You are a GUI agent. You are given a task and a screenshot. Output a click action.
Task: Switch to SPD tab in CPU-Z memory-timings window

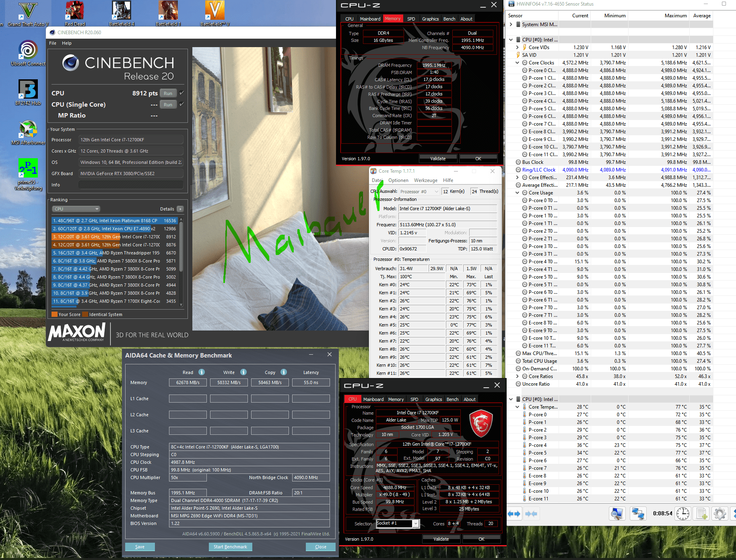click(411, 19)
